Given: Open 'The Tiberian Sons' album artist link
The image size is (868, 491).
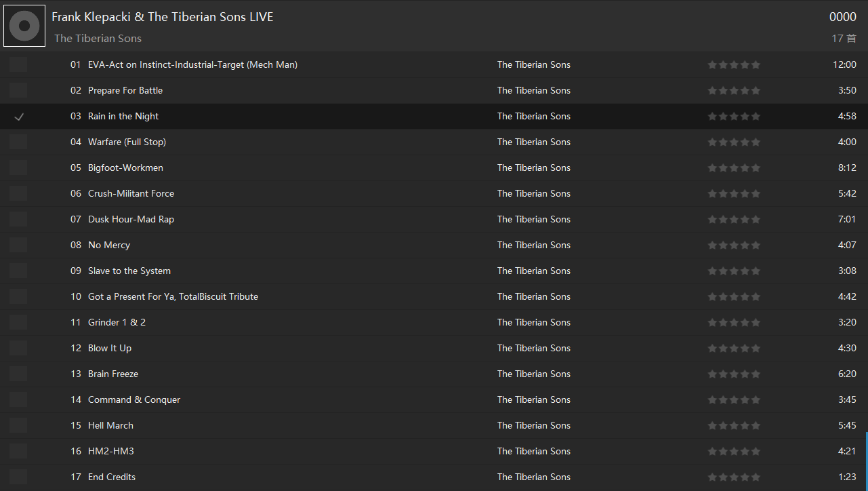Looking at the screenshot, I should pos(98,39).
